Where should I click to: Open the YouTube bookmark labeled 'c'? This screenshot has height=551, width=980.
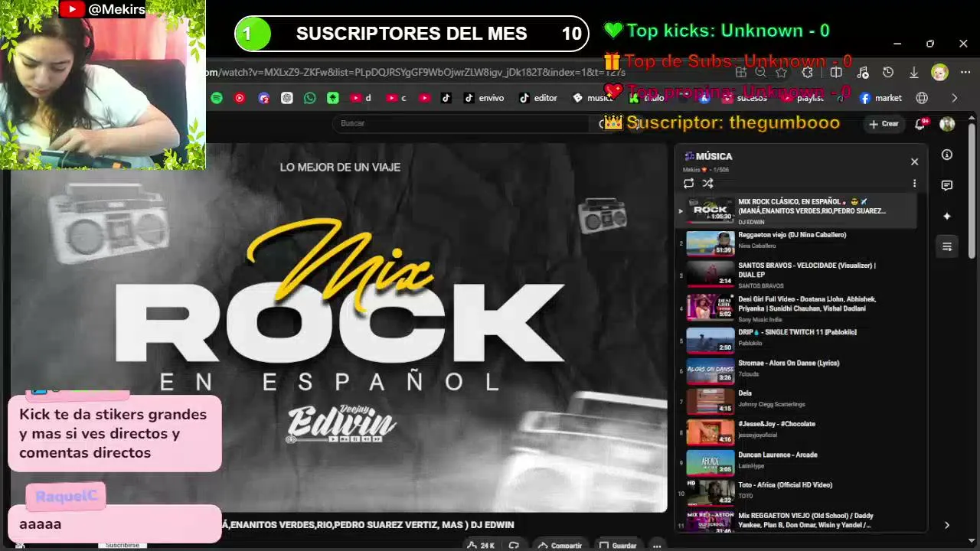397,98
